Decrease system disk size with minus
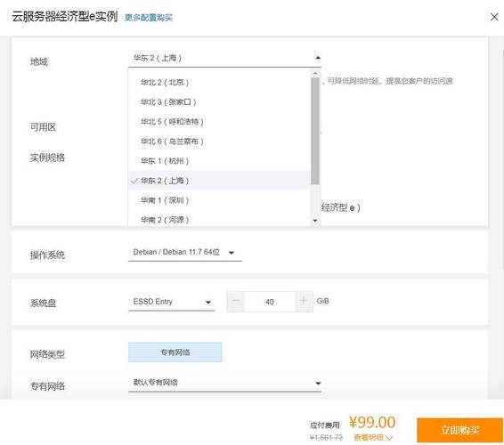 click(x=236, y=302)
